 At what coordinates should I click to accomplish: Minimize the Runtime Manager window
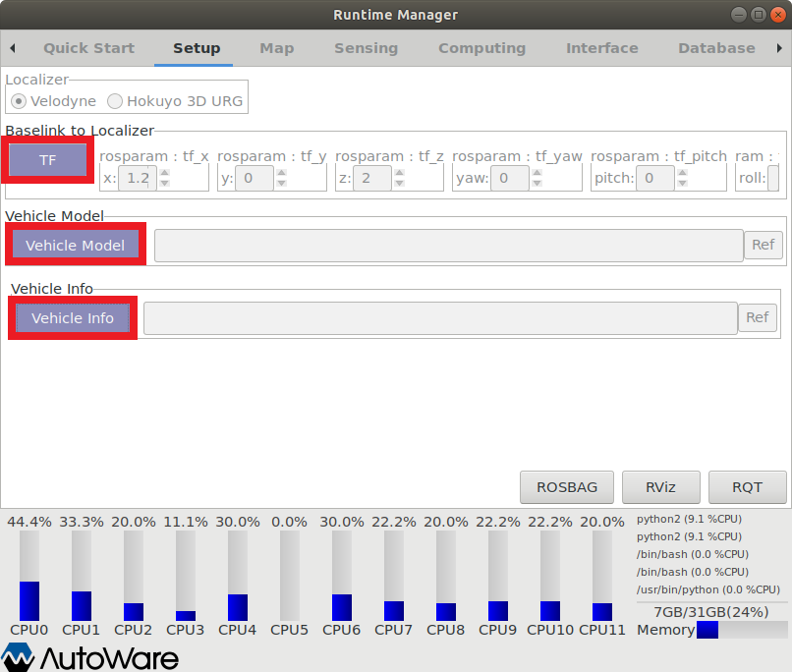tap(740, 15)
